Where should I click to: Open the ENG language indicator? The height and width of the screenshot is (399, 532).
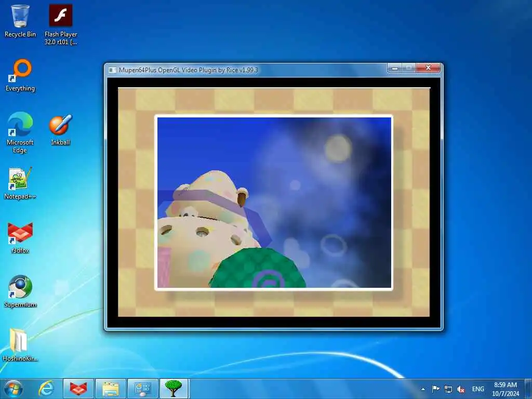(x=478, y=389)
